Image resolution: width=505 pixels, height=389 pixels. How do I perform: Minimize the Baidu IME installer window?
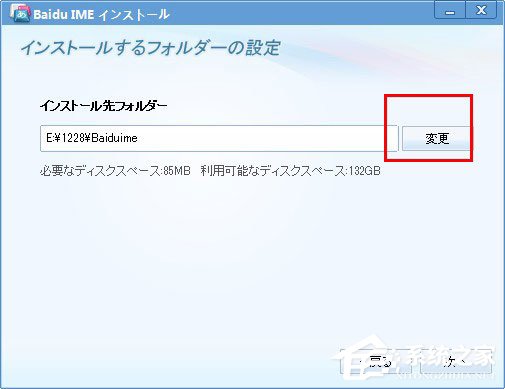tap(450, 11)
